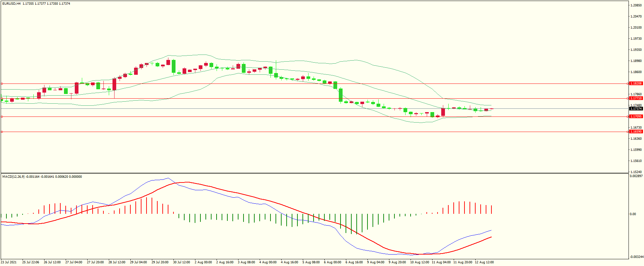Select the 1.18208 horizontal line price tag
Viewport: 644px width, 266px height.
click(636, 84)
